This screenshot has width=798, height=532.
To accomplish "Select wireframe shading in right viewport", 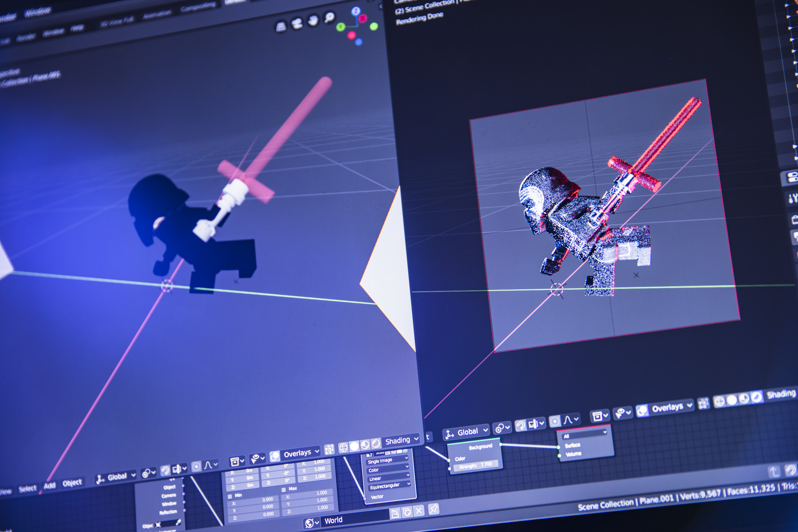I will click(719, 401).
